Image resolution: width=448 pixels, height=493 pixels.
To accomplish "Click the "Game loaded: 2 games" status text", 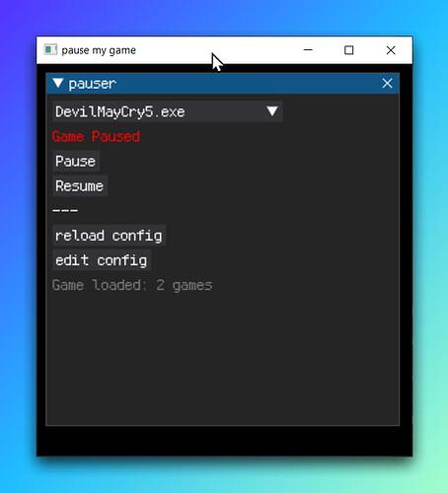I will (132, 285).
